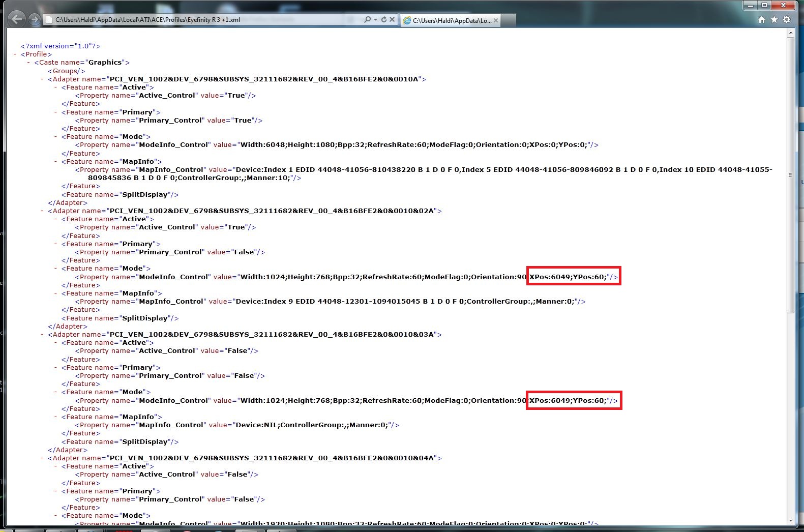Collapse Mode feature with Width:6048 property

[x=56, y=136]
